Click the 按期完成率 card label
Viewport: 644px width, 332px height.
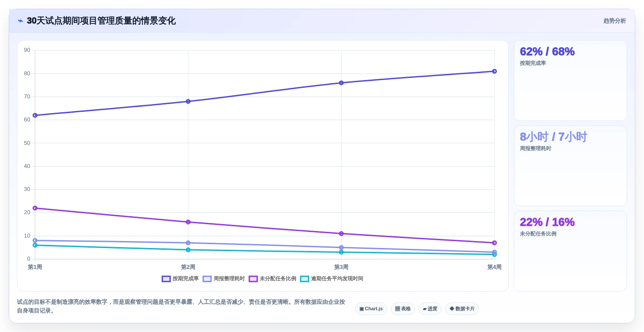tap(533, 63)
